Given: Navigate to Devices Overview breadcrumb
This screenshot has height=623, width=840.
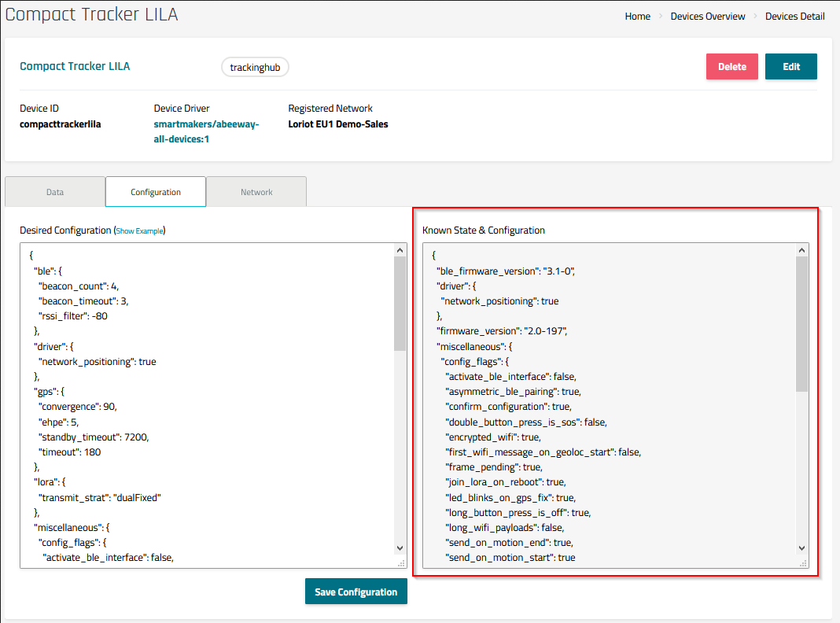Looking at the screenshot, I should point(707,17).
